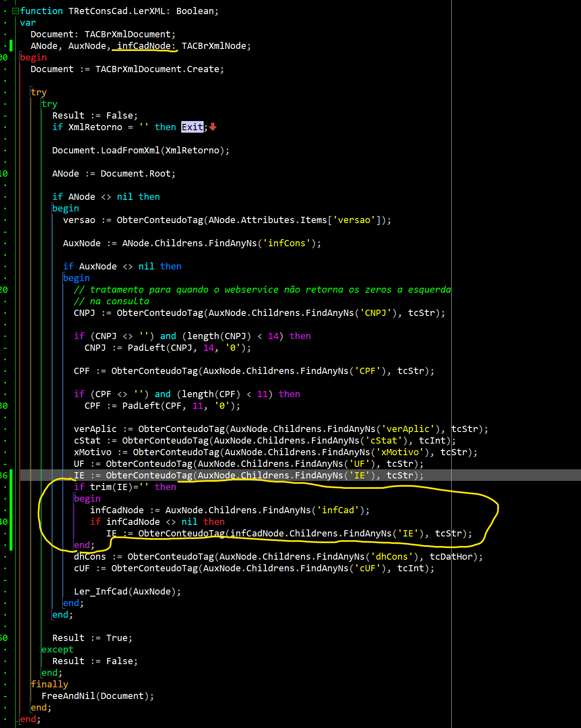This screenshot has height=728, width=581.
Task: Click the var keyword
Action: coord(28,23)
